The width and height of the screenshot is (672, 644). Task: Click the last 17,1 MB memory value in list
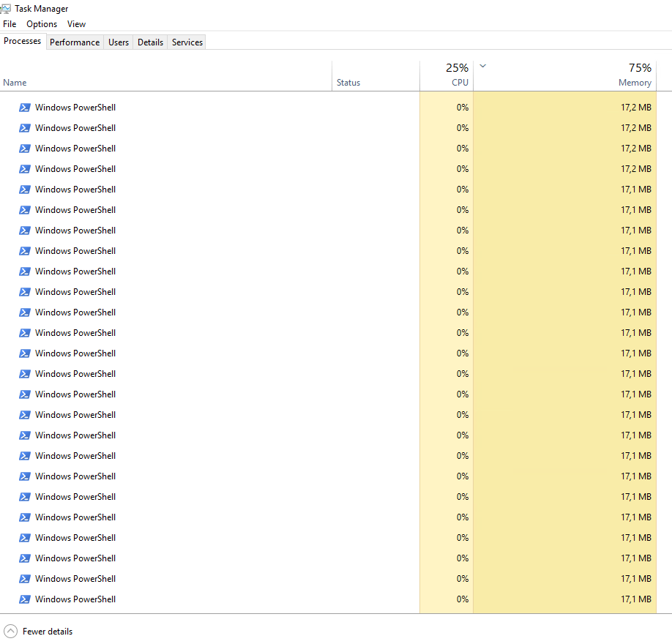[x=636, y=599]
